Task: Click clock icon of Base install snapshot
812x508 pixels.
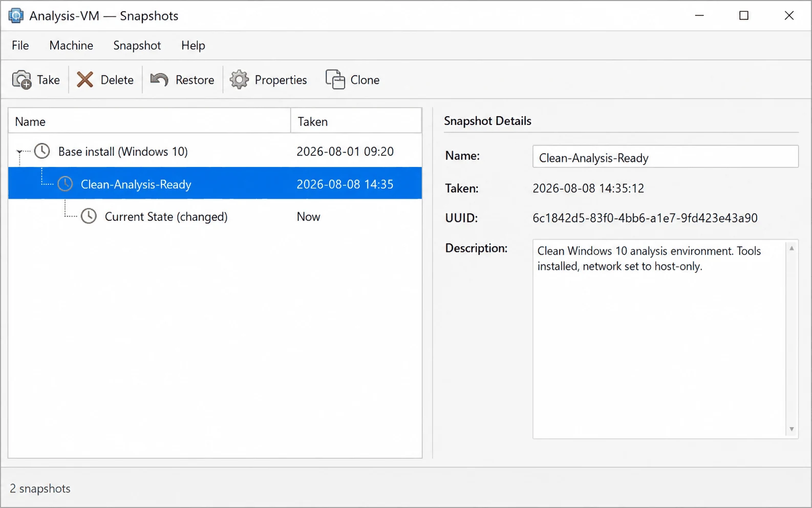Action: (x=42, y=151)
